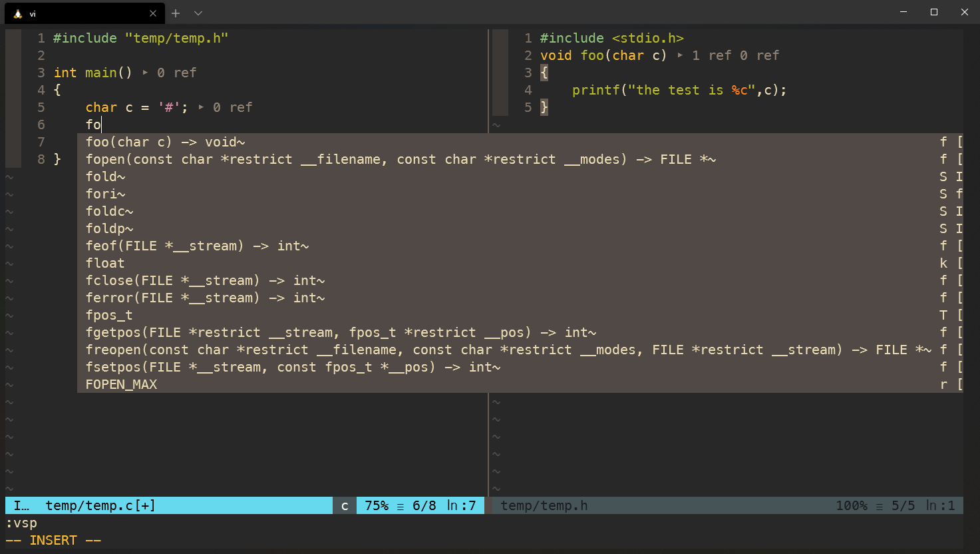The image size is (980, 554).
Task: Click the "+" new tab button
Action: (x=175, y=13)
